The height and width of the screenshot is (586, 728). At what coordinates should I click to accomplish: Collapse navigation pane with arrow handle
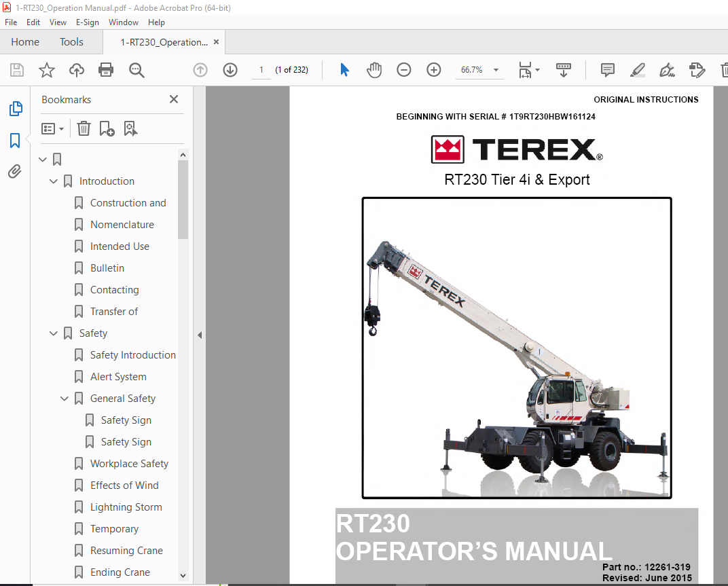point(200,335)
